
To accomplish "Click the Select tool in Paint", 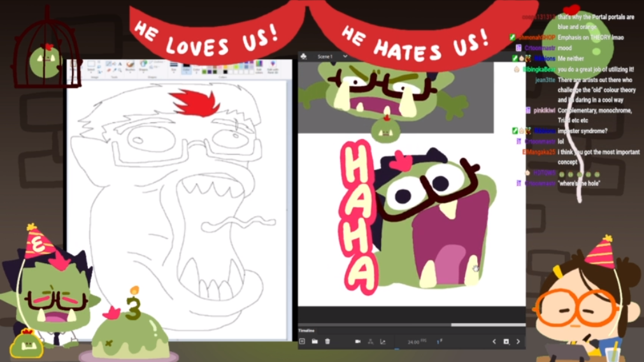I will point(90,66).
